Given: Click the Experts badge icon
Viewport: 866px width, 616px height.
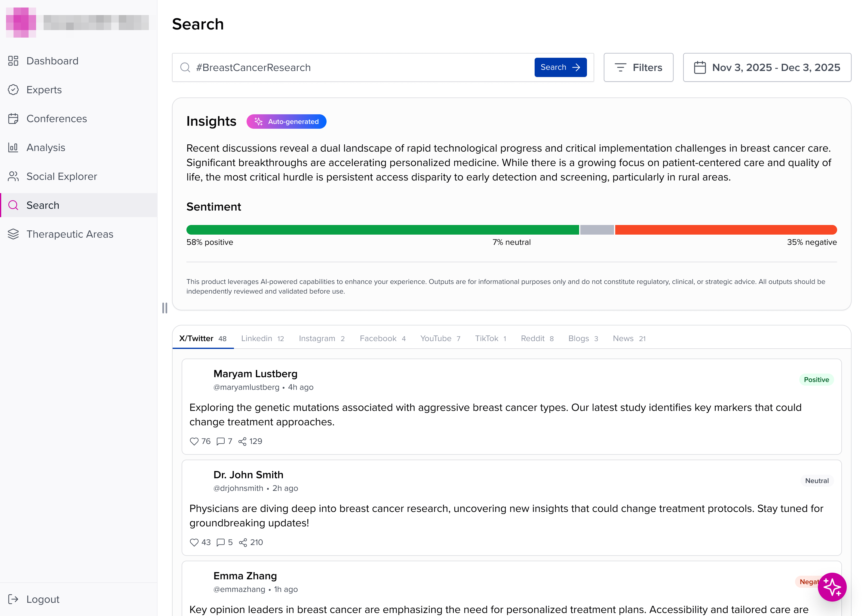Looking at the screenshot, I should pyautogui.click(x=13, y=90).
